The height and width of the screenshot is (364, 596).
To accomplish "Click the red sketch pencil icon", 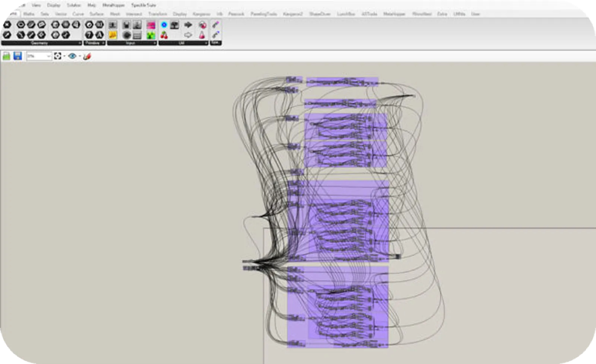I will tap(87, 56).
